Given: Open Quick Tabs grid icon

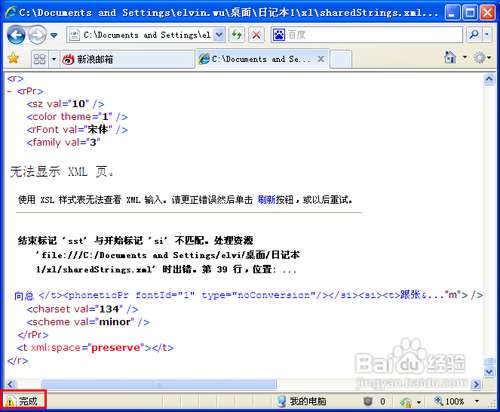Looking at the screenshot, I should coord(40,59).
